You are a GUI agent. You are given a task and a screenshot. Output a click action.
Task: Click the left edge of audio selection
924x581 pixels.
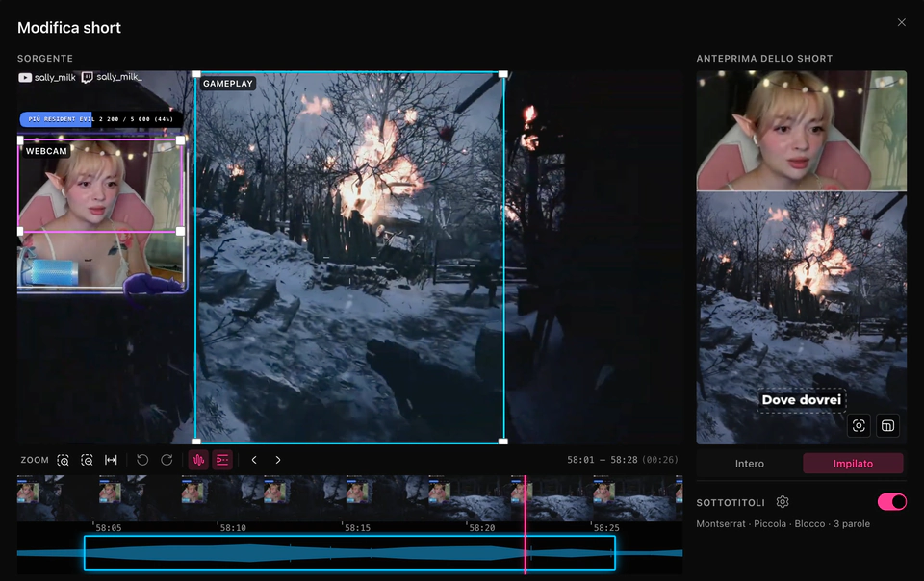[85, 553]
